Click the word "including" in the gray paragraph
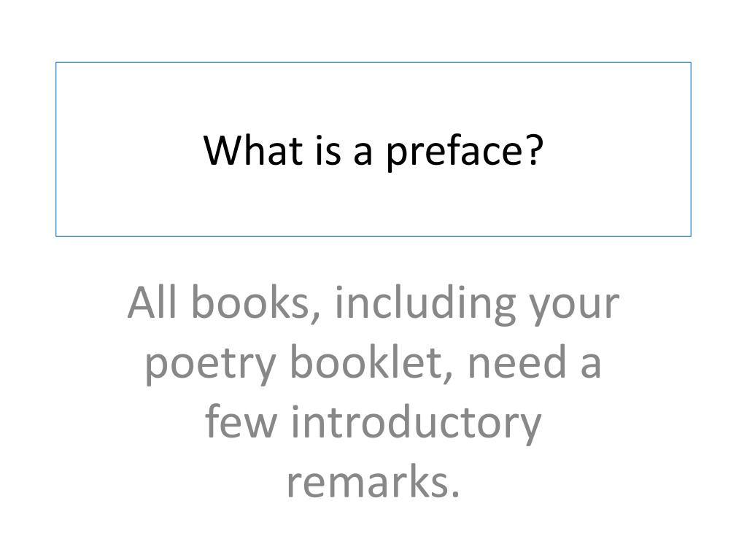This screenshot has height=560, width=747. (425, 305)
